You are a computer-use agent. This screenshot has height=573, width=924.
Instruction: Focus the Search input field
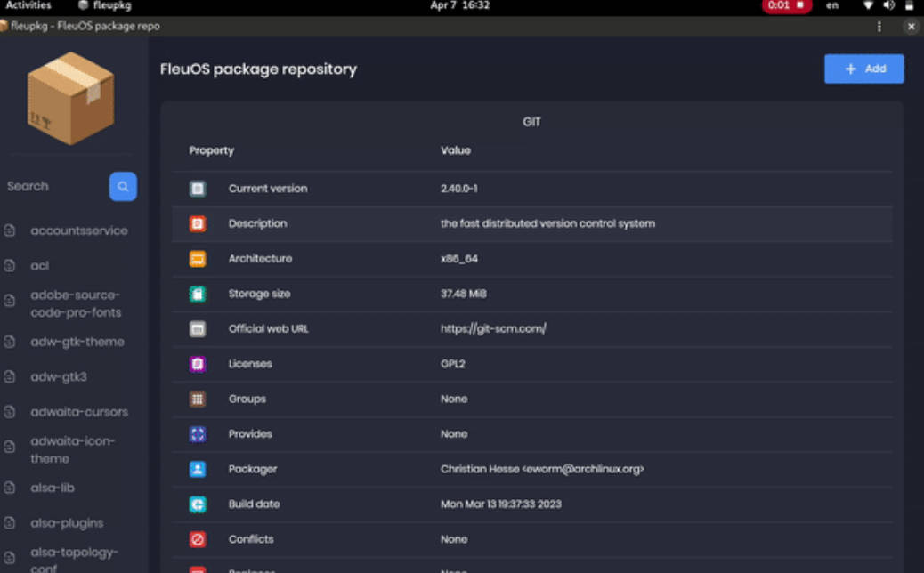coord(55,186)
